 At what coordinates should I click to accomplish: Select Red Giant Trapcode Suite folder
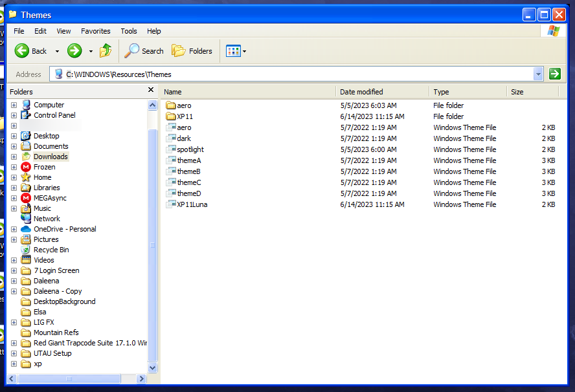[90, 343]
